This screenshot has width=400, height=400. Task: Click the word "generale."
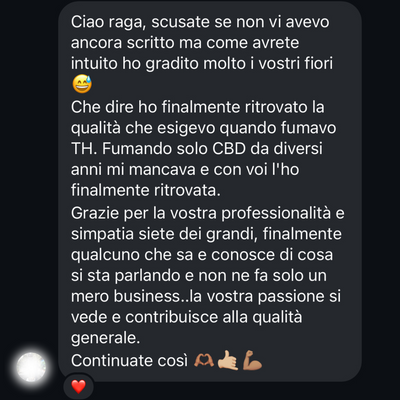(105, 339)
